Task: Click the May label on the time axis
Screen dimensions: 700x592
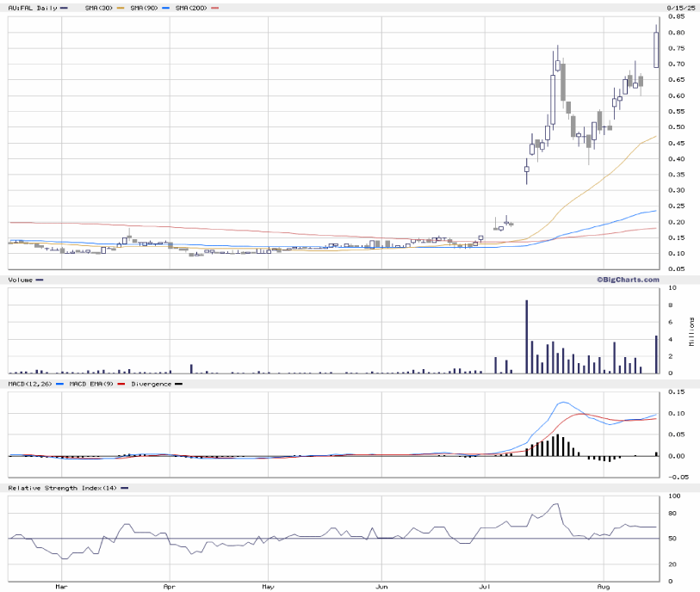Action: pos(269,586)
